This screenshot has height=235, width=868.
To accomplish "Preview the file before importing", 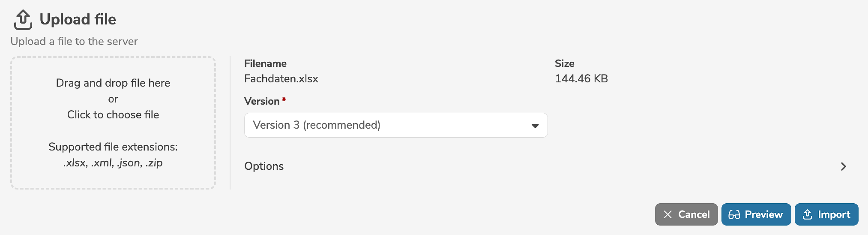I will pyautogui.click(x=756, y=214).
